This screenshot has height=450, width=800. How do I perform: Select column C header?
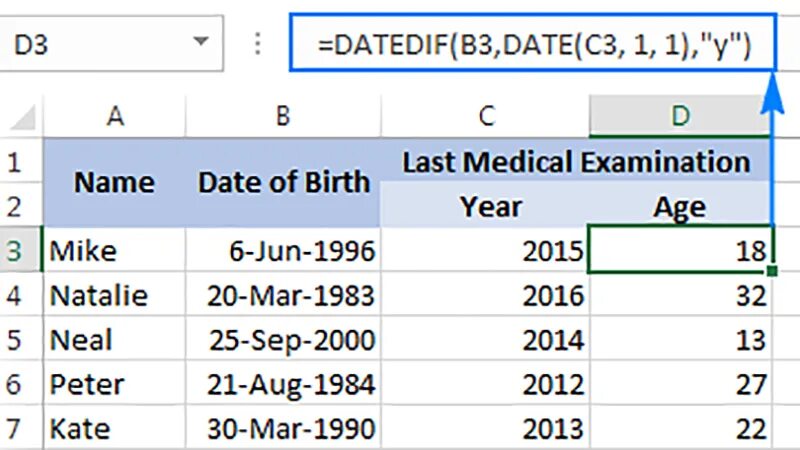pyautogui.click(x=486, y=117)
